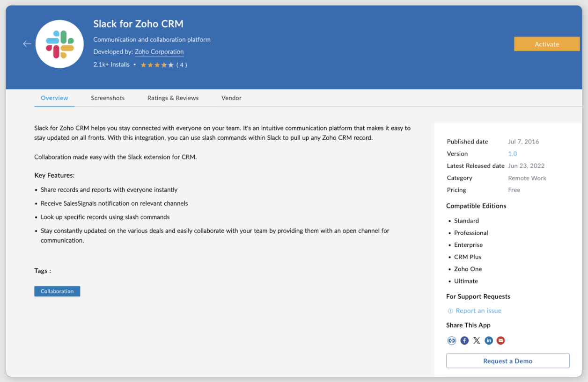The image size is (588, 382).
Task: Click 'Receive SalesSignals notification' bullet
Action: pyautogui.click(x=114, y=203)
